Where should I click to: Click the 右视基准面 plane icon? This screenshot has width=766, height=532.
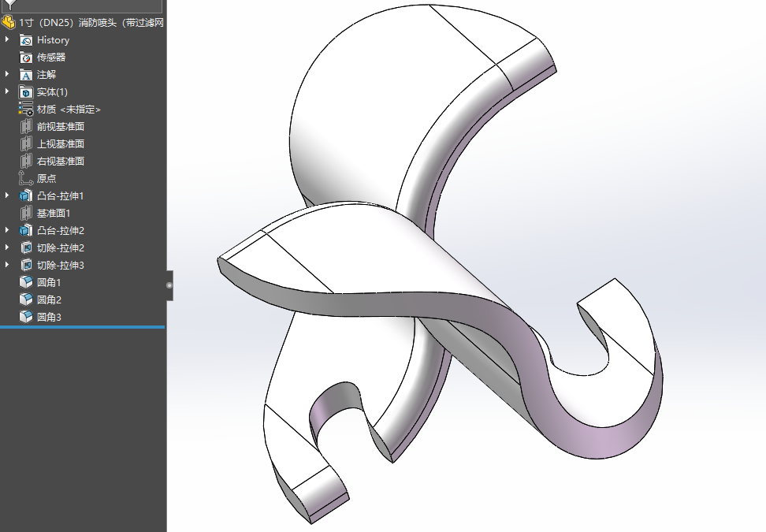tap(26, 162)
